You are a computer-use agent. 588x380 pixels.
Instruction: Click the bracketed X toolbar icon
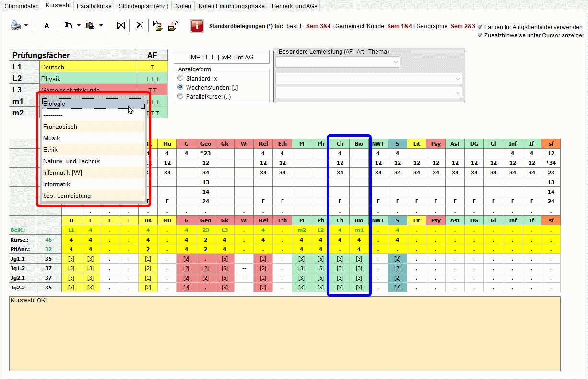120,25
